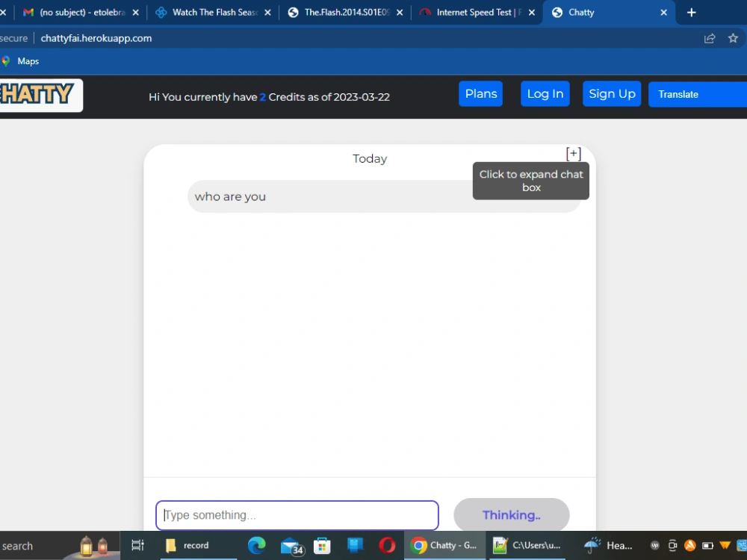Open Task View on the taskbar
The height and width of the screenshot is (560, 747).
(x=137, y=545)
